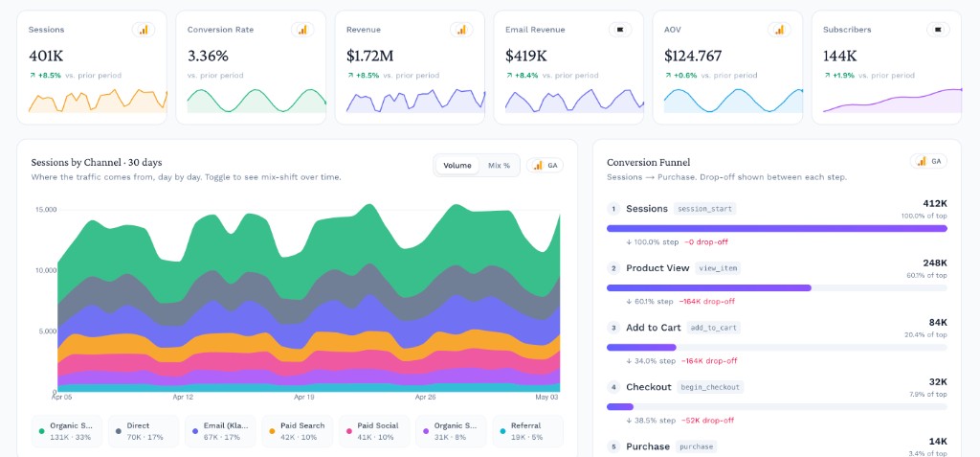
Task: Click the Sessions funnel full progress bar
Action: (x=777, y=228)
